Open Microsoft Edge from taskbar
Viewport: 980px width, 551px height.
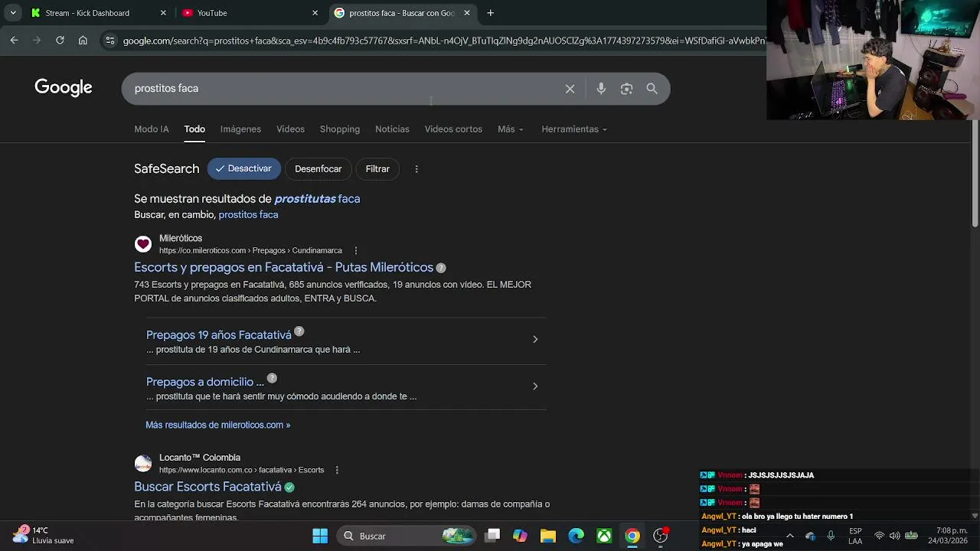pos(576,536)
